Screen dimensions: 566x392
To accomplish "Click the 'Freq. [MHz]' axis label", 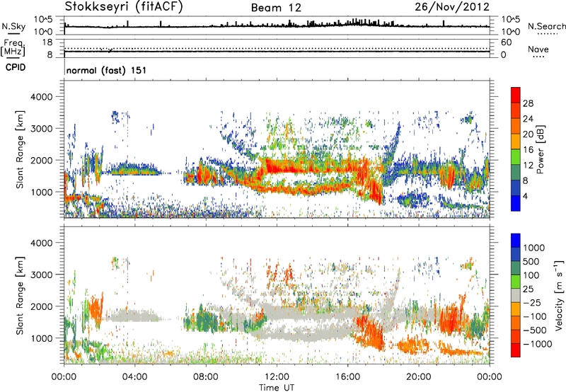I will (x=13, y=48).
